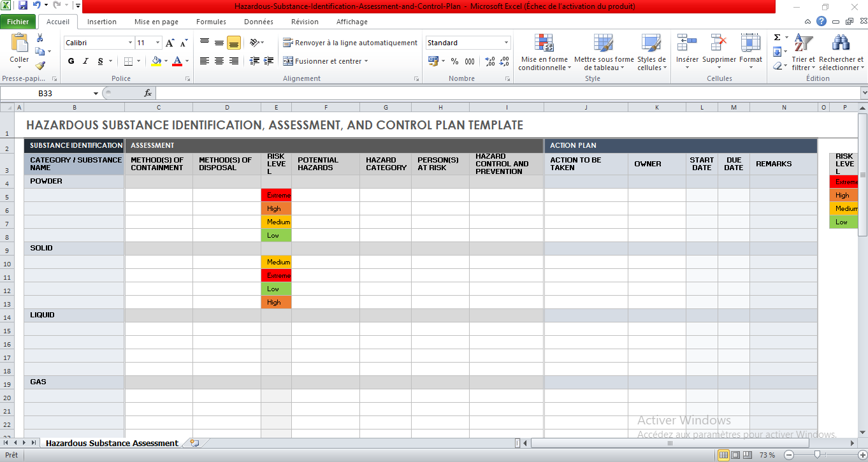Viewport: 868px width, 462px height.
Task: Switch to the Affichage tab
Action: point(352,22)
